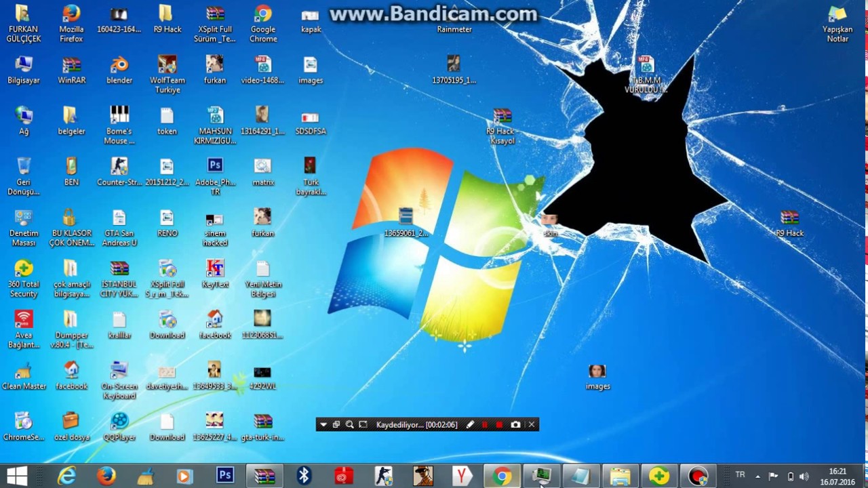Screen dimensions: 868x488
Task: Select the blender desktop shortcut
Action: point(119,70)
